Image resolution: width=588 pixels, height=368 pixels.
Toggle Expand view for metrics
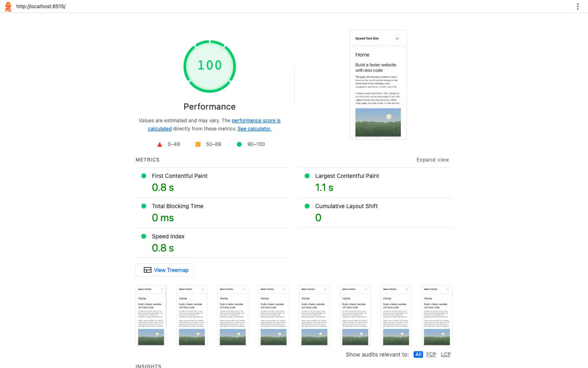pyautogui.click(x=433, y=160)
